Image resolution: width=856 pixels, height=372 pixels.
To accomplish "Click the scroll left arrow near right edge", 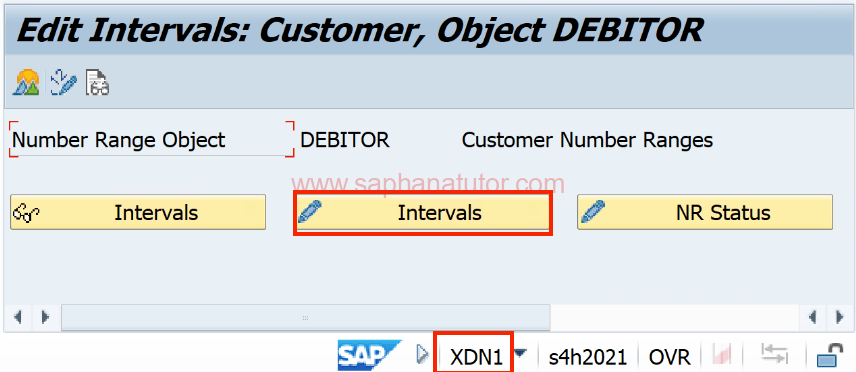I will point(812,317).
